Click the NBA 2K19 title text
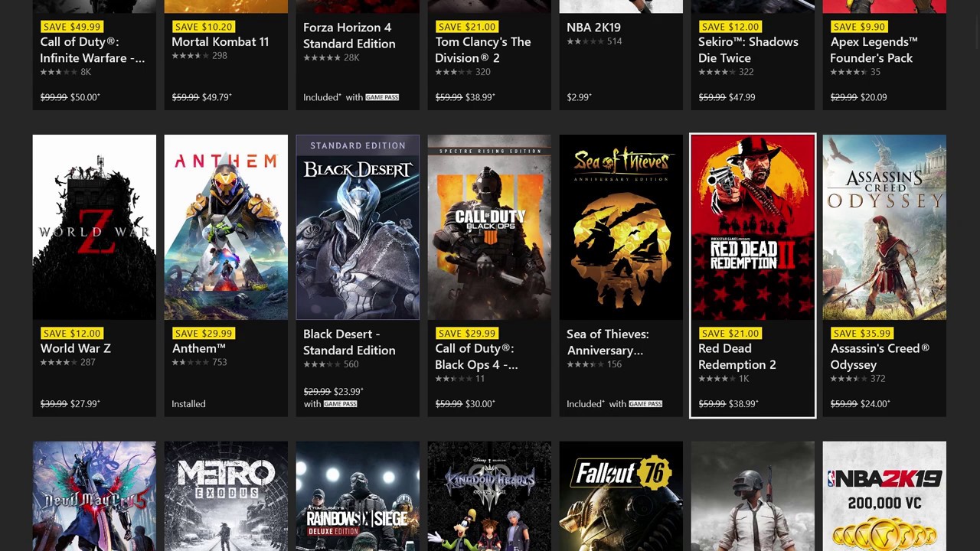980x551 pixels. 593,27
